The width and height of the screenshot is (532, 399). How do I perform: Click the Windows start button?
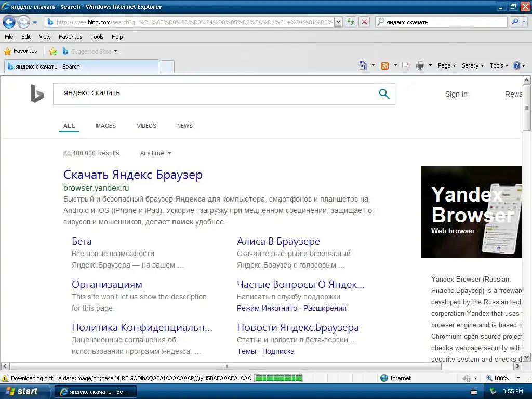click(x=24, y=391)
